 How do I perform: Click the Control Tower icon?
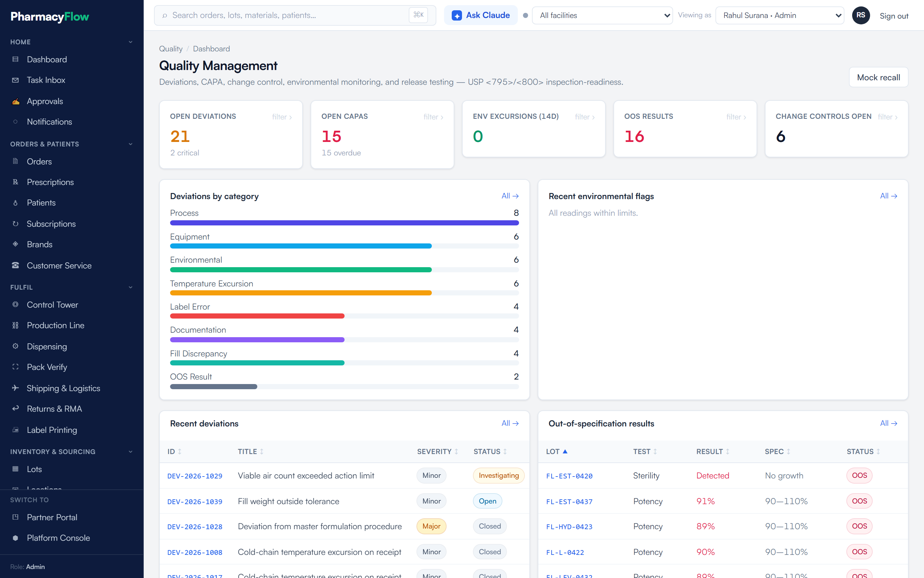pyautogui.click(x=15, y=305)
